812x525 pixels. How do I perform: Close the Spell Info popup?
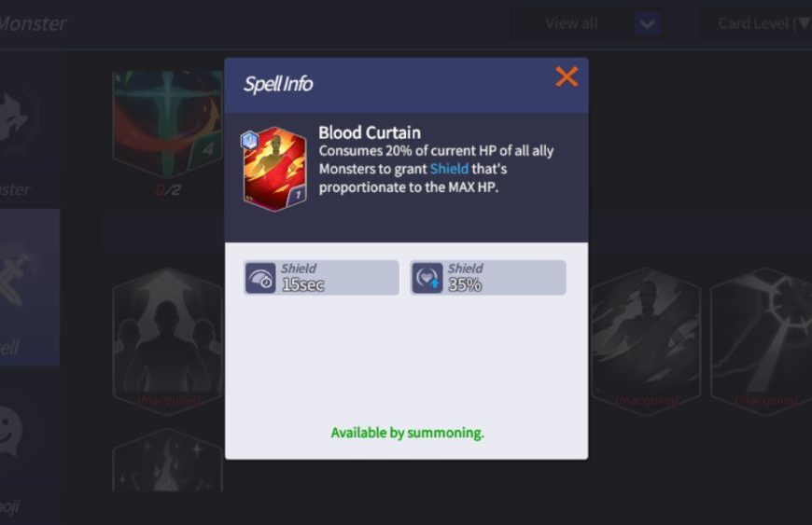click(566, 77)
